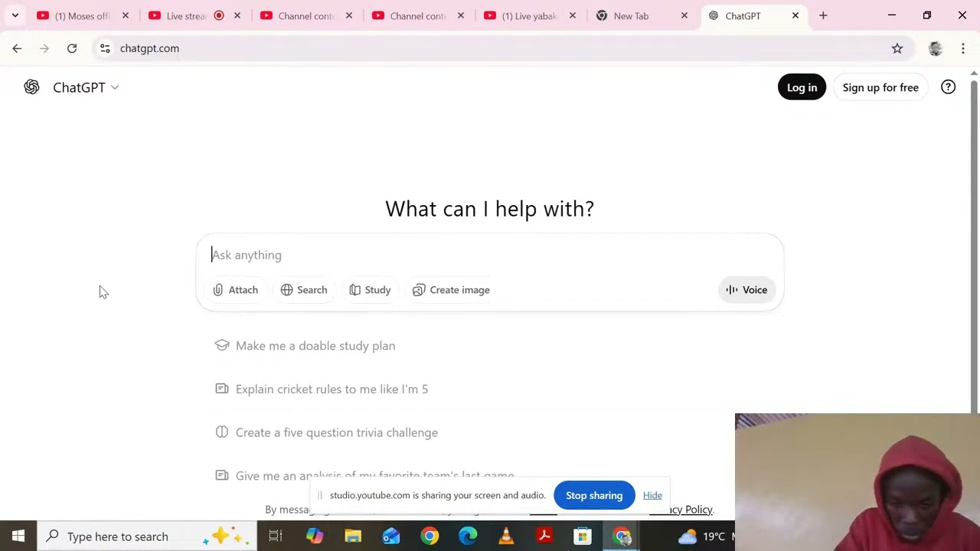980x551 pixels.
Task: Click the Stop sharing button
Action: (x=594, y=495)
